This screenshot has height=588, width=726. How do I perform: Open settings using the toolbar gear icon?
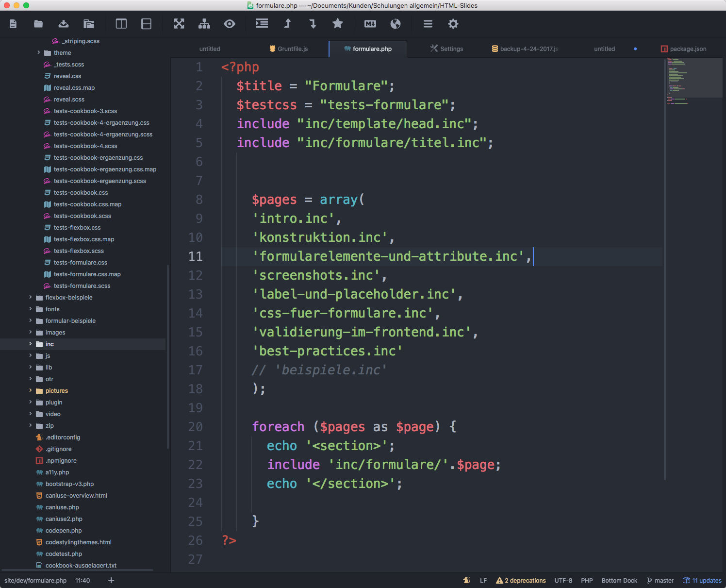tap(453, 24)
